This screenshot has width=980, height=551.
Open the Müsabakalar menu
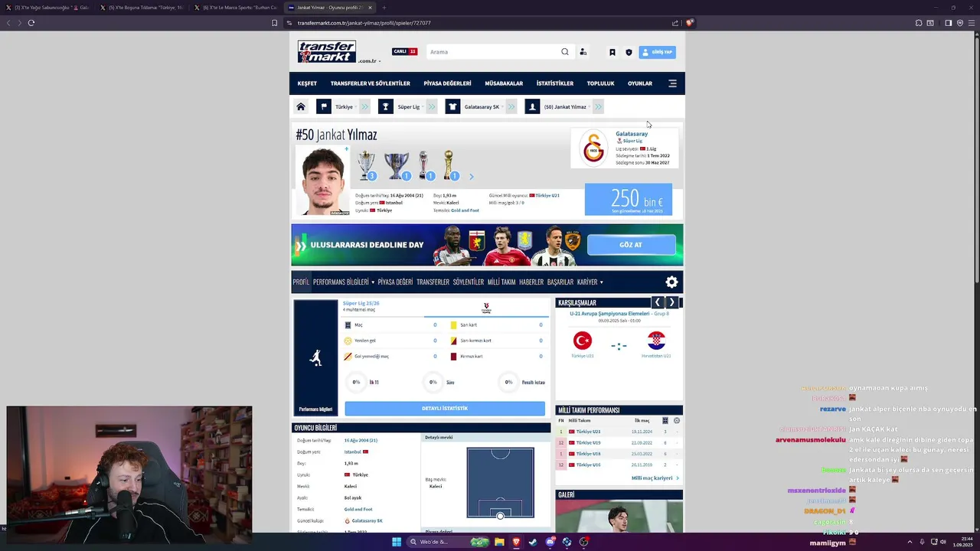pyautogui.click(x=504, y=83)
